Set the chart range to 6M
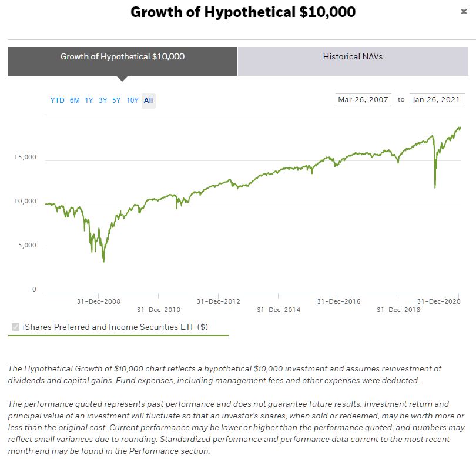This screenshot has height=459, width=476. (75, 100)
